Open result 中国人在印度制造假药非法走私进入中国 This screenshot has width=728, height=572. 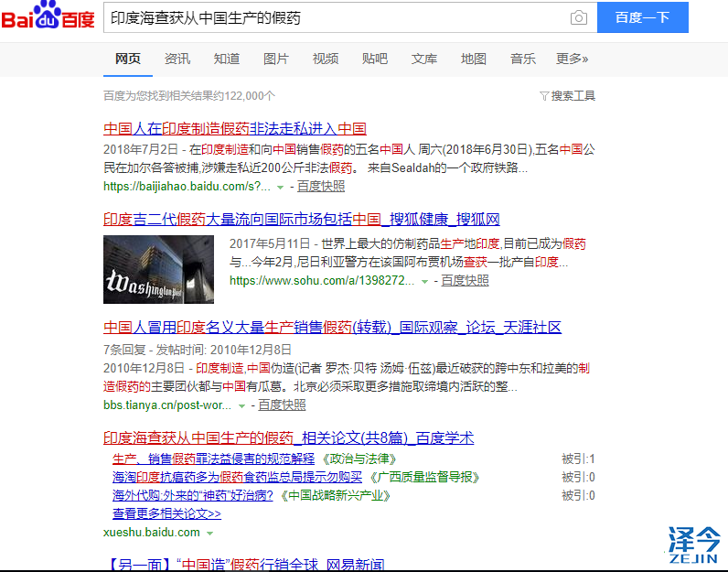[x=235, y=129]
